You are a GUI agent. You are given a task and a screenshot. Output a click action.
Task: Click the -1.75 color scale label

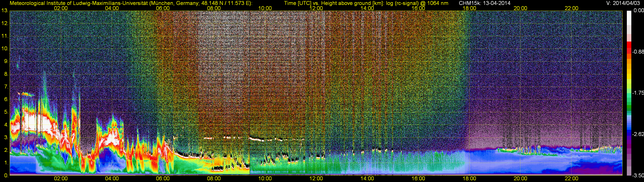pyautogui.click(x=638, y=93)
